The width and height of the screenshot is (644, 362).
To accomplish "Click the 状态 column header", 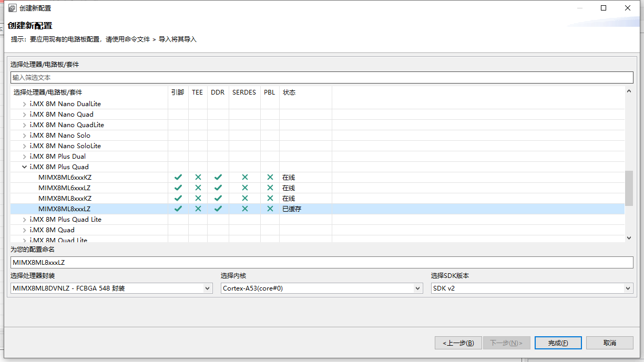I will (x=305, y=92).
